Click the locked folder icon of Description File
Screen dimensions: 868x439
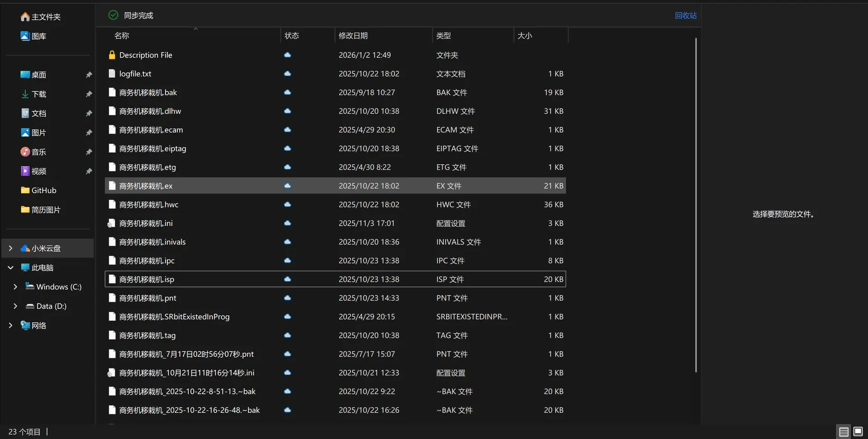tap(112, 55)
